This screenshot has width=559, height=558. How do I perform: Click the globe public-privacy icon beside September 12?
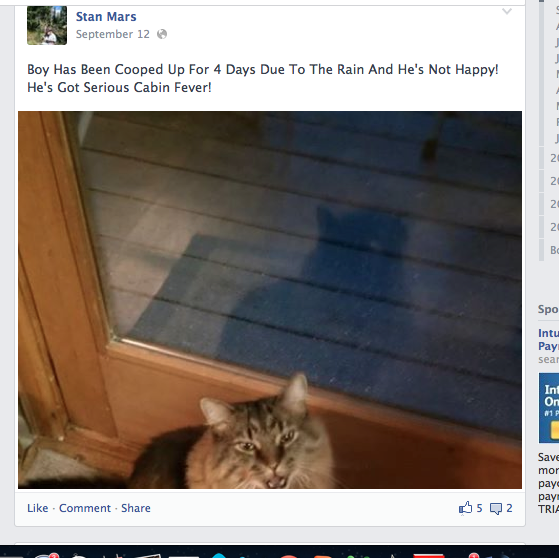point(162,34)
